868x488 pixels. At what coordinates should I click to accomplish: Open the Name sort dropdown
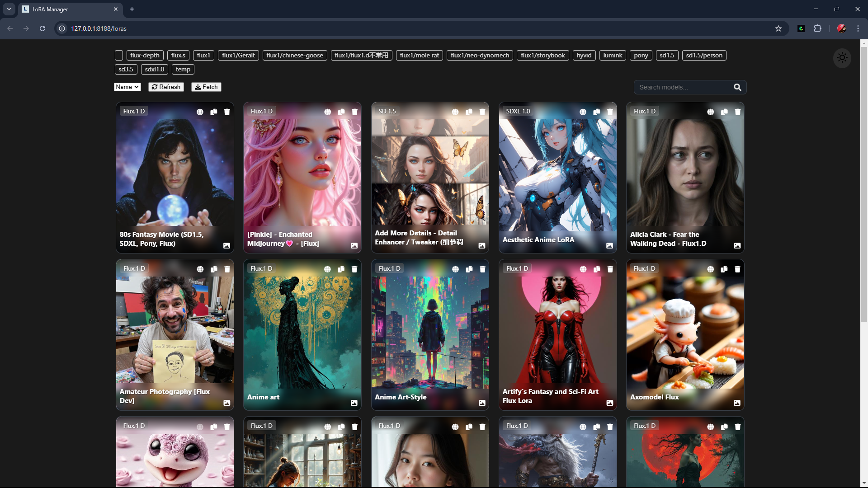(x=127, y=87)
